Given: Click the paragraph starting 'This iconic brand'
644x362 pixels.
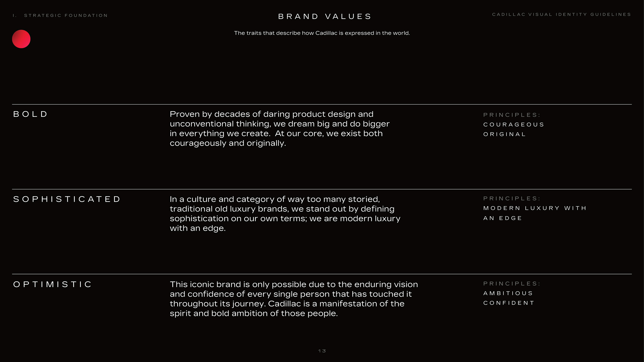Looking at the screenshot, I should pyautogui.click(x=294, y=299).
